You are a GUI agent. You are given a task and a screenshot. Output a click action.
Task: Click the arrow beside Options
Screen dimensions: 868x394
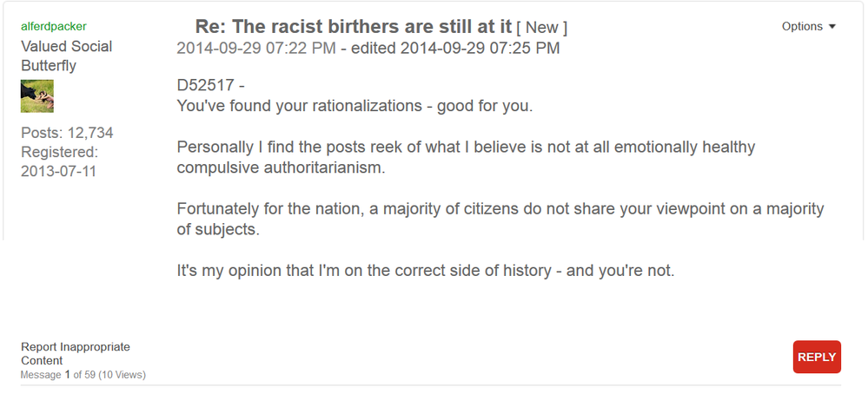point(832,27)
